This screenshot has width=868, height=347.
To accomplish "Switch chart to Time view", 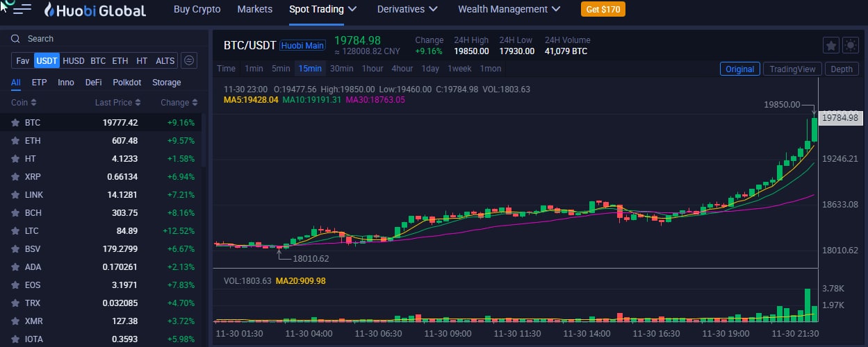I will point(226,69).
